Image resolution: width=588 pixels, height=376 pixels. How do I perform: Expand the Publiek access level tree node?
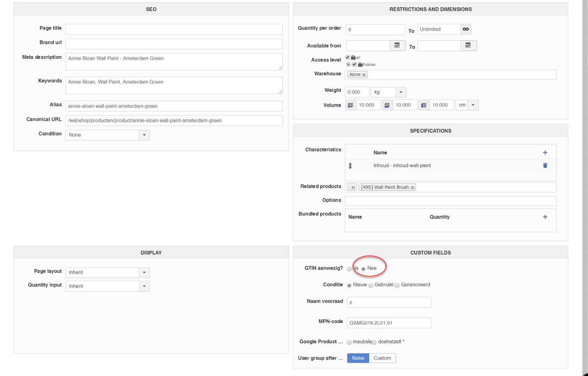click(348, 64)
